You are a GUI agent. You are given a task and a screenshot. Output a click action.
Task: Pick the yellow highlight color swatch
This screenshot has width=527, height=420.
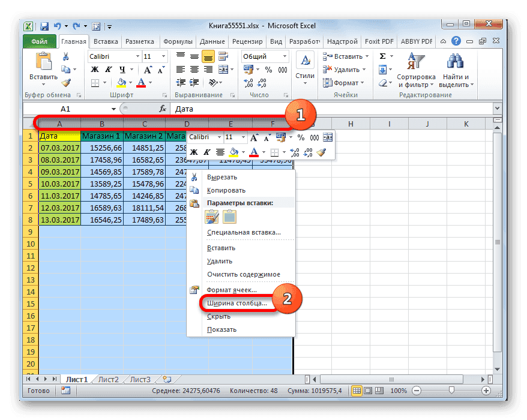(x=233, y=154)
